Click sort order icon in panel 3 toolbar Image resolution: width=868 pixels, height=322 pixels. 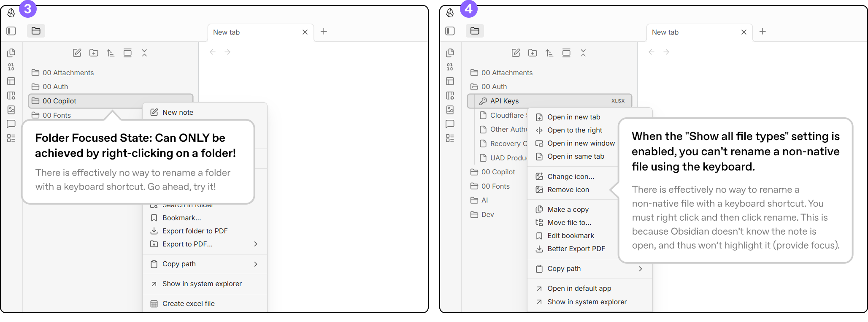[111, 53]
